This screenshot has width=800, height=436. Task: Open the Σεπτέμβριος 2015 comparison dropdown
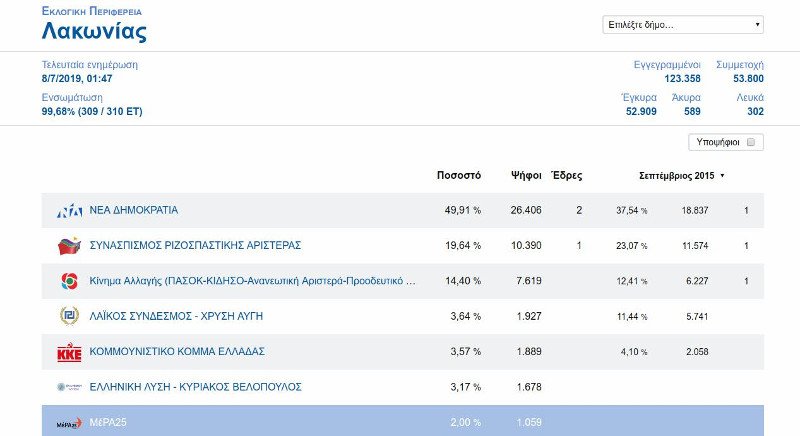coord(681,175)
